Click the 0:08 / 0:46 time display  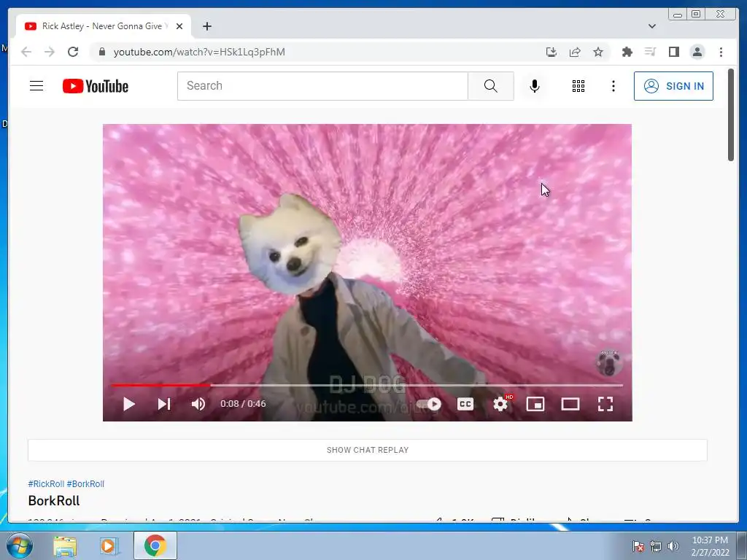[x=243, y=404]
